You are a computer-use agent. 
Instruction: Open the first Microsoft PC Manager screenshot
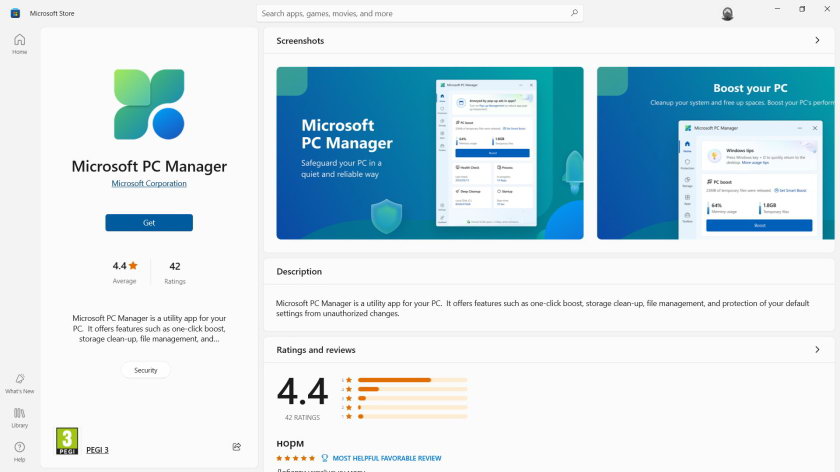[x=430, y=153]
